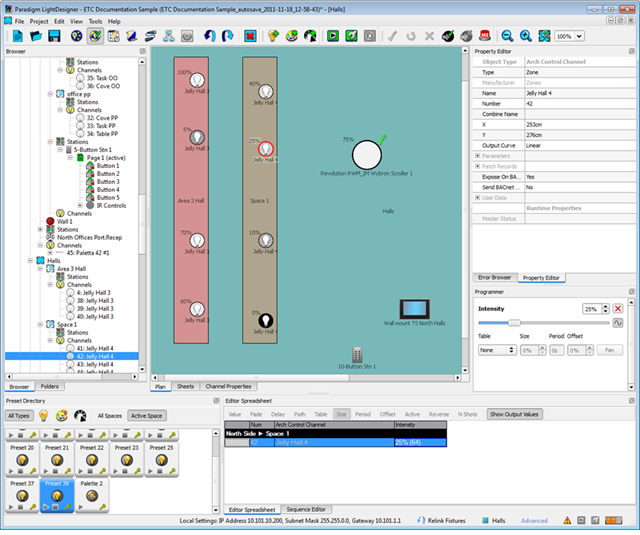Expand the IR Controls tree node

[x=80, y=205]
